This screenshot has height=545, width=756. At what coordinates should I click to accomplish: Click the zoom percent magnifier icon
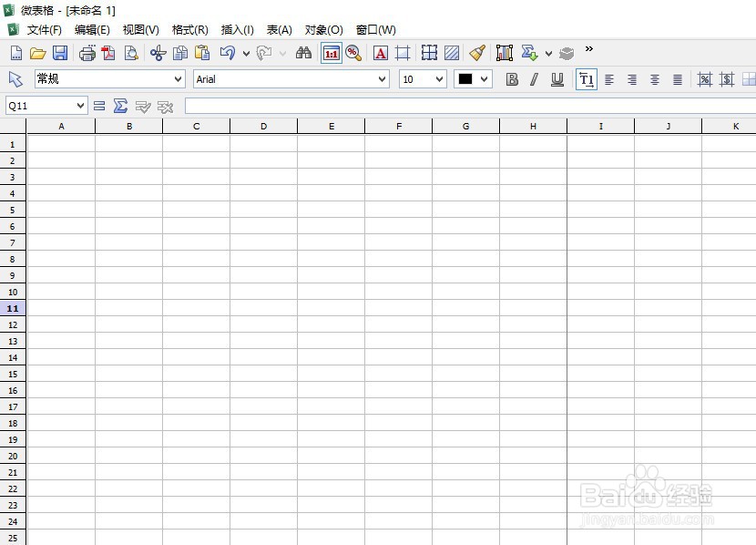[x=353, y=53]
